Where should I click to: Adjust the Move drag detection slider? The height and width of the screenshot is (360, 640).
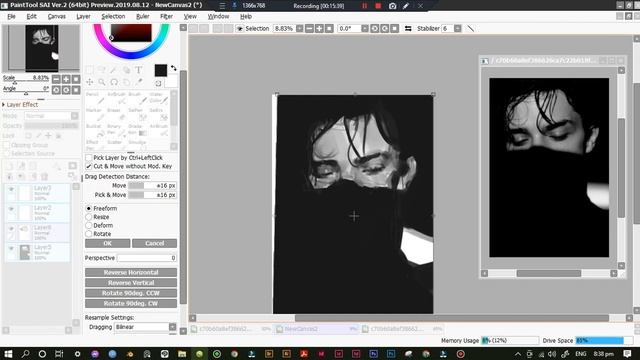pyautogui.click(x=152, y=185)
